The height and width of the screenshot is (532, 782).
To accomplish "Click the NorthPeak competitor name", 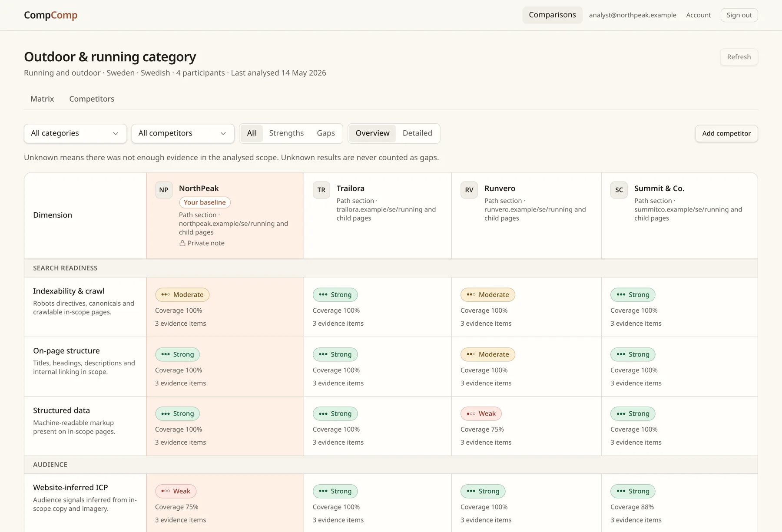I will pos(199,188).
